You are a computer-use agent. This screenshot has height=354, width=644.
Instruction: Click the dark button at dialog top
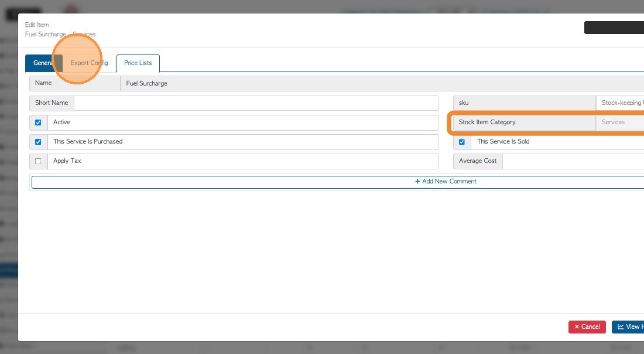point(614,28)
